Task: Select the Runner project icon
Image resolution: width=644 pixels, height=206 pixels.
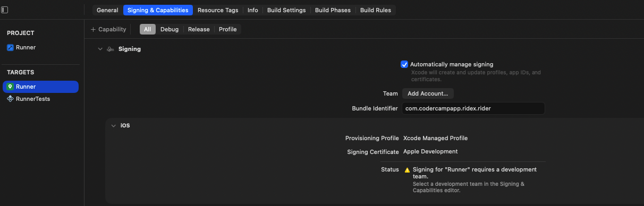Action: (10, 47)
